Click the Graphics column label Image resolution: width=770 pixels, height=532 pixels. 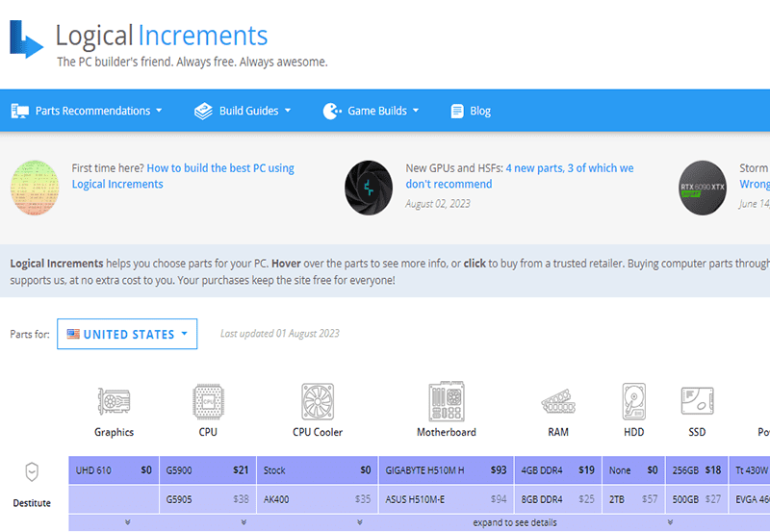(114, 432)
